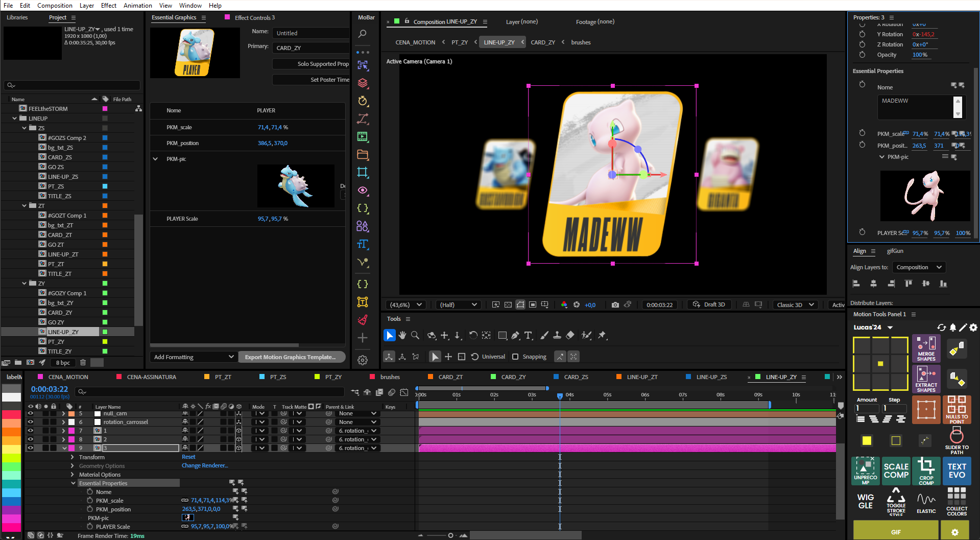The height and width of the screenshot is (540, 980).
Task: Collapse the ZT folder in Project
Action: pos(24,206)
